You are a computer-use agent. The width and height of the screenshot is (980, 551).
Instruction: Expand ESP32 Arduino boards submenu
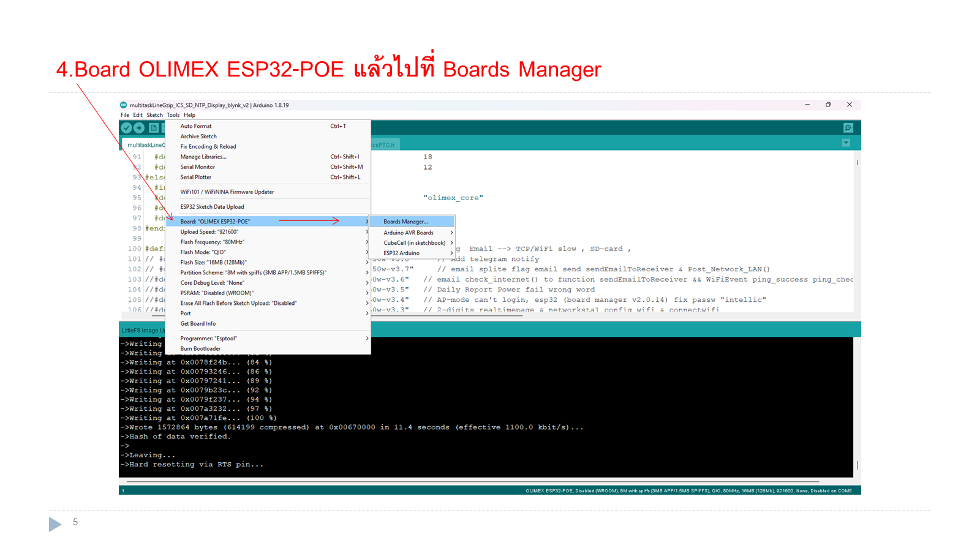click(x=412, y=253)
